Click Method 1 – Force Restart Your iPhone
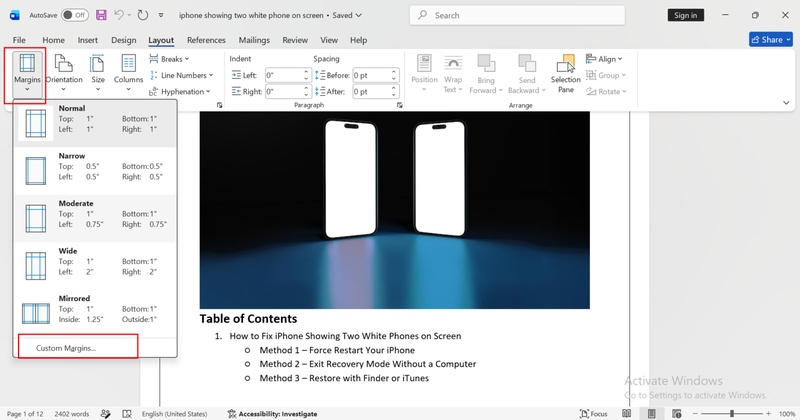 click(337, 350)
